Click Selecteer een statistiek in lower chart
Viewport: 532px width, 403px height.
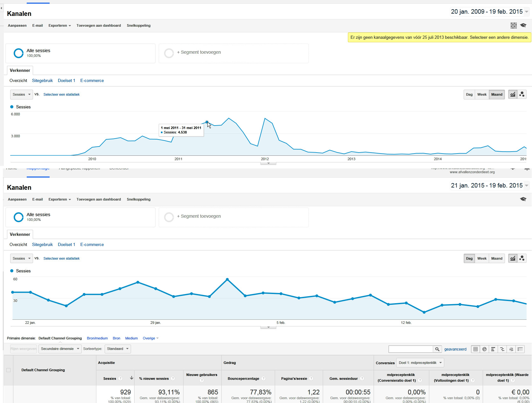tap(61, 258)
